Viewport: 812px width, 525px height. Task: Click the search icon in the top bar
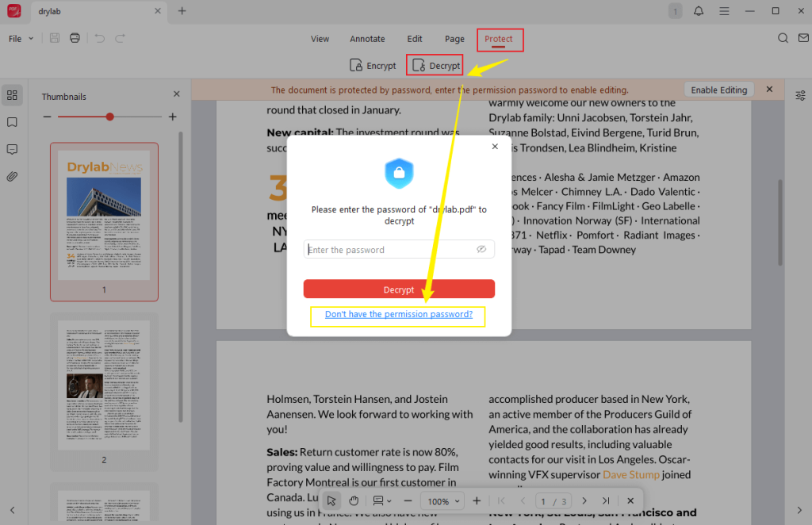coord(783,37)
